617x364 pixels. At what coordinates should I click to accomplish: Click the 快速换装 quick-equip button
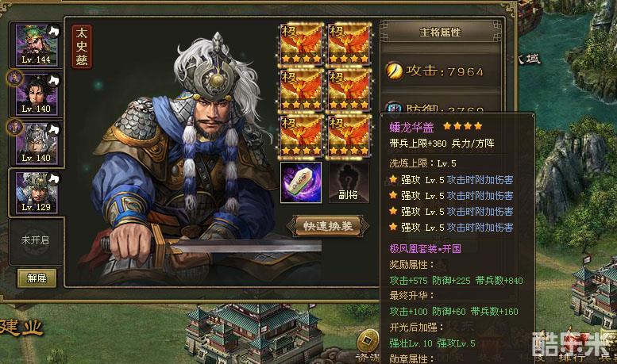point(328,226)
